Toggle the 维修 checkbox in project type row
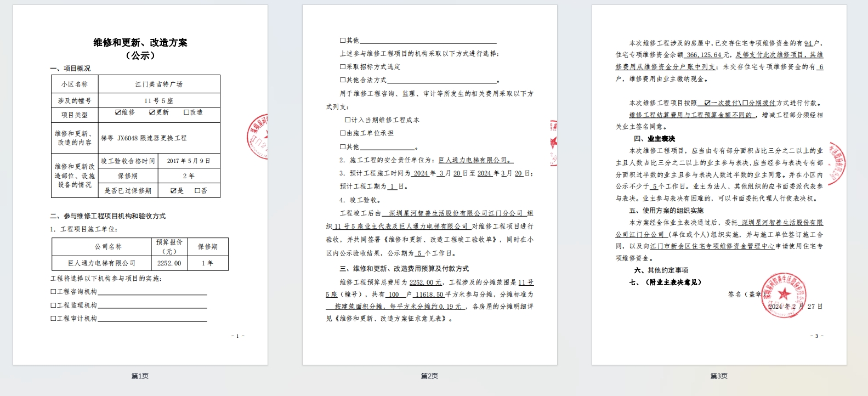Viewport: 868px width, 396px height. (118, 112)
